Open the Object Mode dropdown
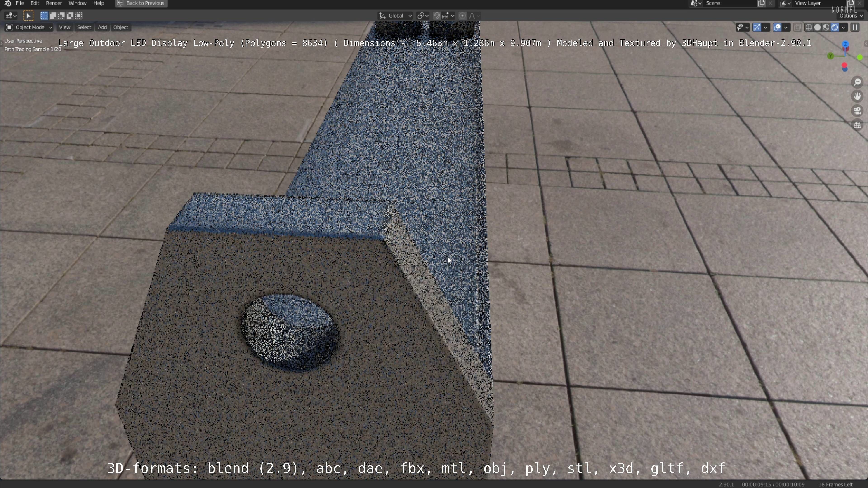Viewport: 868px width, 488px height. tap(29, 27)
